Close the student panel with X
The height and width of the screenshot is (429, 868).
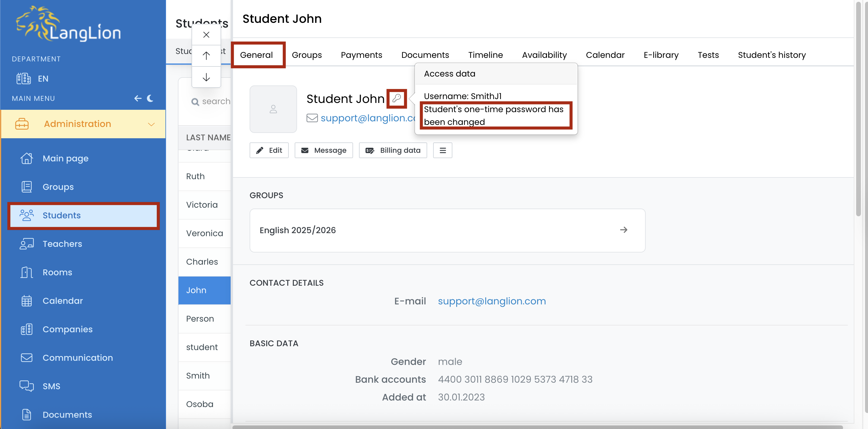click(206, 35)
